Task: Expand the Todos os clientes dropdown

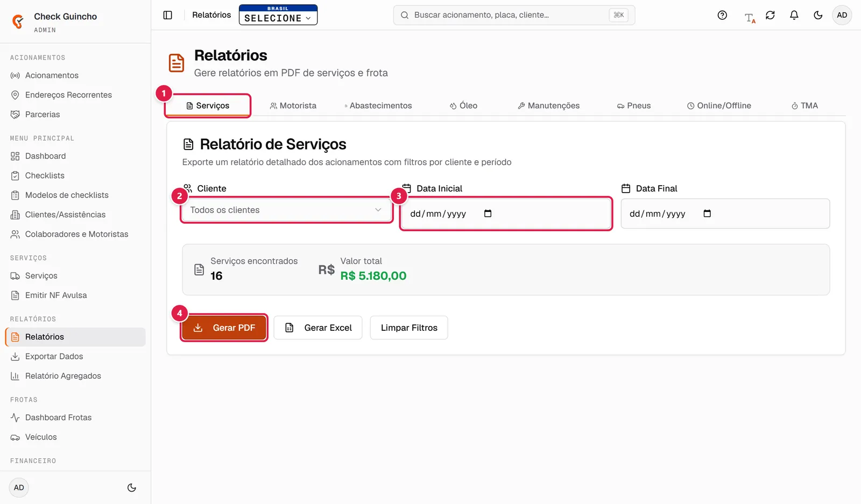Action: point(286,210)
